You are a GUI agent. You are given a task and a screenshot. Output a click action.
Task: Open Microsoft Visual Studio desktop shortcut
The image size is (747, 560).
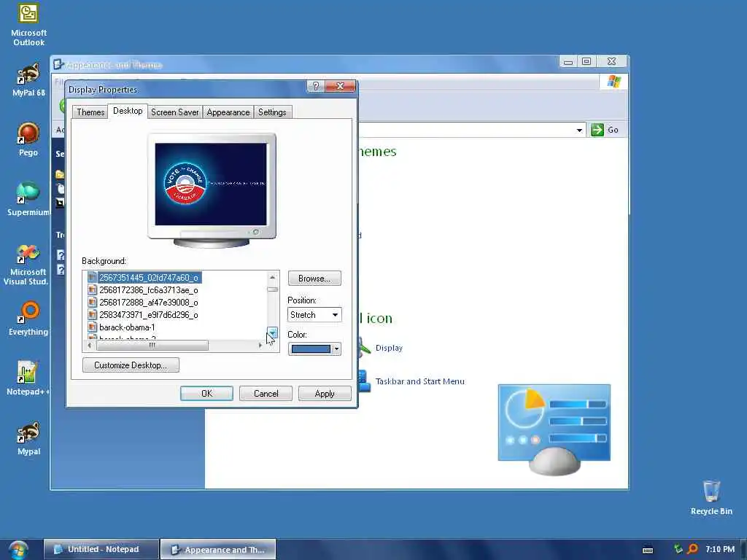[26, 265]
